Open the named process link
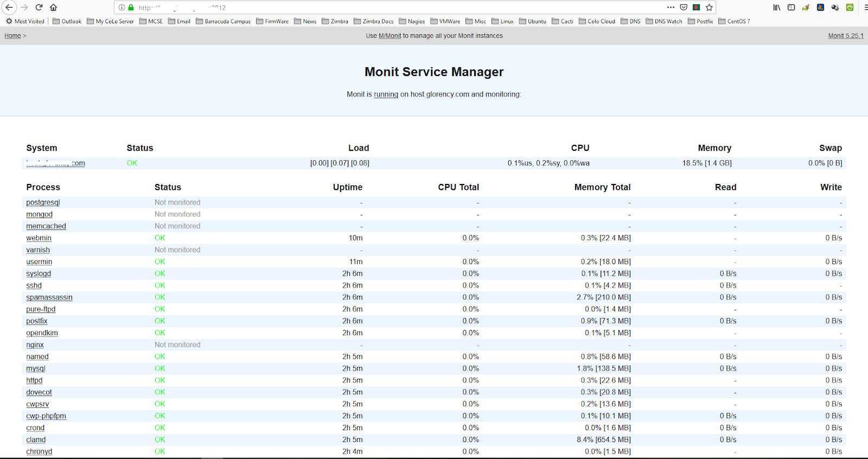868x459 pixels. click(37, 357)
